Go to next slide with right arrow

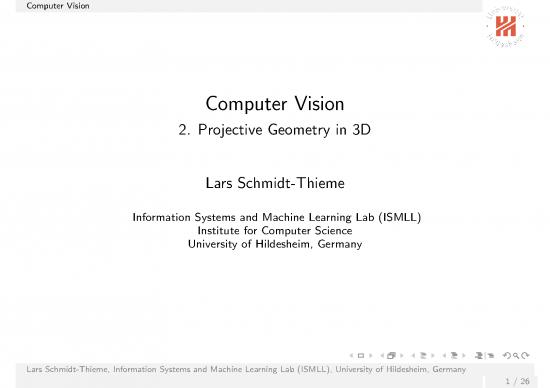pyautogui.click(x=370, y=355)
